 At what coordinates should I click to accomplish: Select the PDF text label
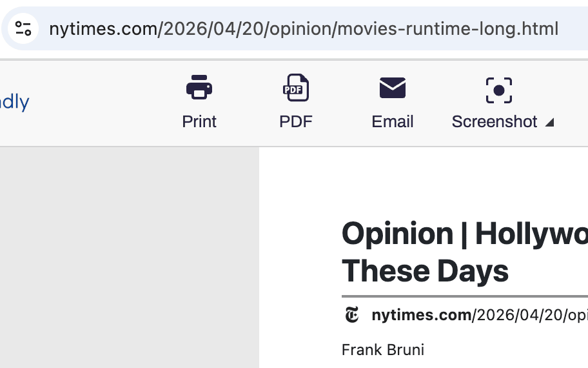point(296,121)
